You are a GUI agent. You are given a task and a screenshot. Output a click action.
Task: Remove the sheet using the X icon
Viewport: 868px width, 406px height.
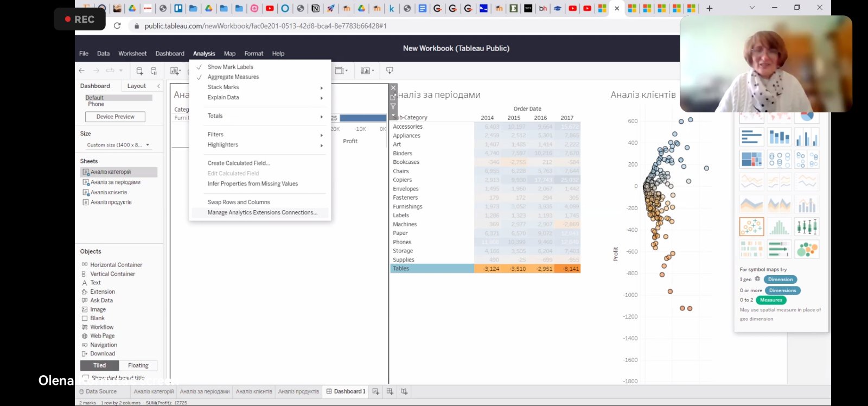click(393, 88)
